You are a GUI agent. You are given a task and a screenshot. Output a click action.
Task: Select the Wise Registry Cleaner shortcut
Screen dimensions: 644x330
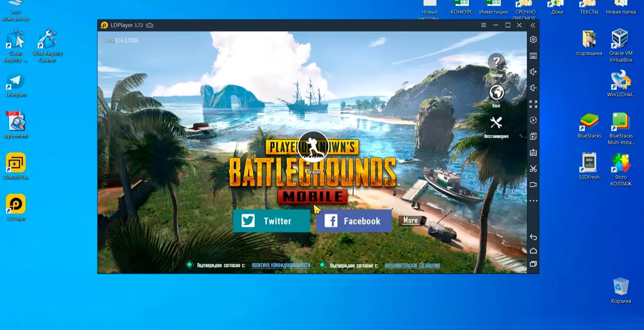(x=47, y=45)
